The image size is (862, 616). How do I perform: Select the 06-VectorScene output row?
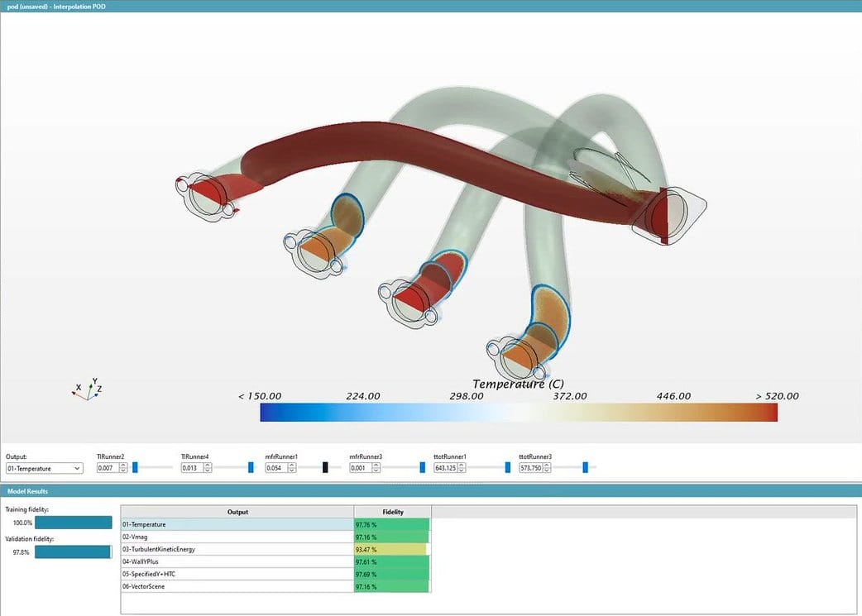coord(276,586)
